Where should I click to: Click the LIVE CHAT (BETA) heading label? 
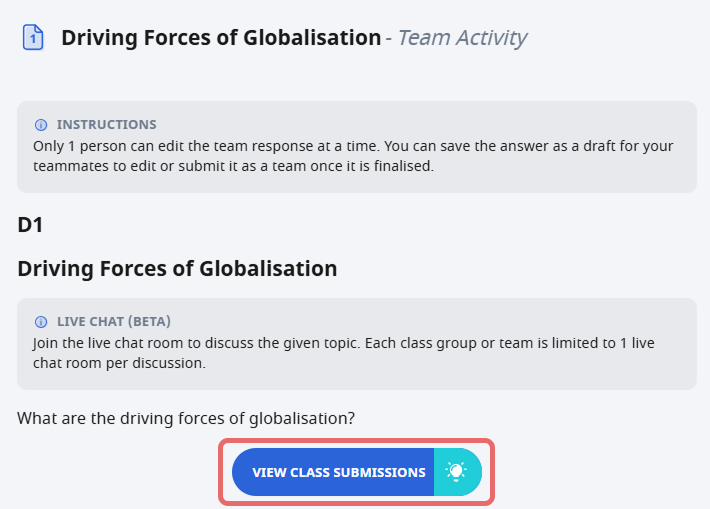tap(114, 322)
